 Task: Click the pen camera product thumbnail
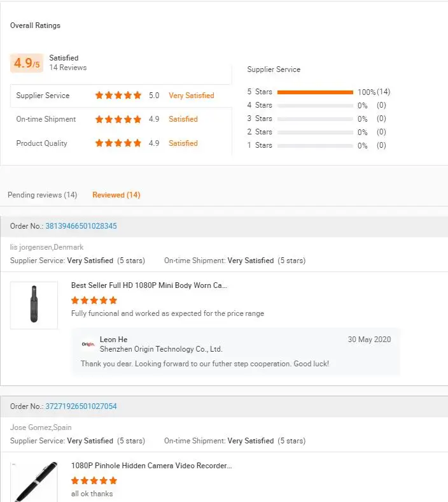tap(34, 482)
